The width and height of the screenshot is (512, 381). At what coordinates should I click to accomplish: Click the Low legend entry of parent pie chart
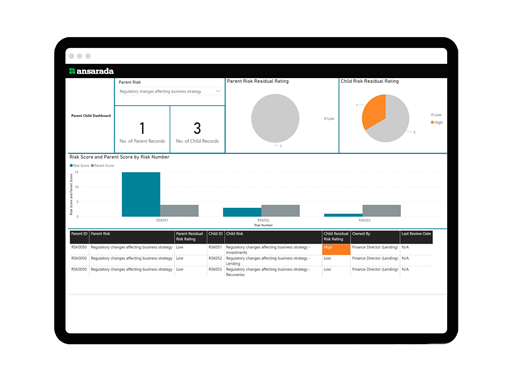(x=329, y=119)
